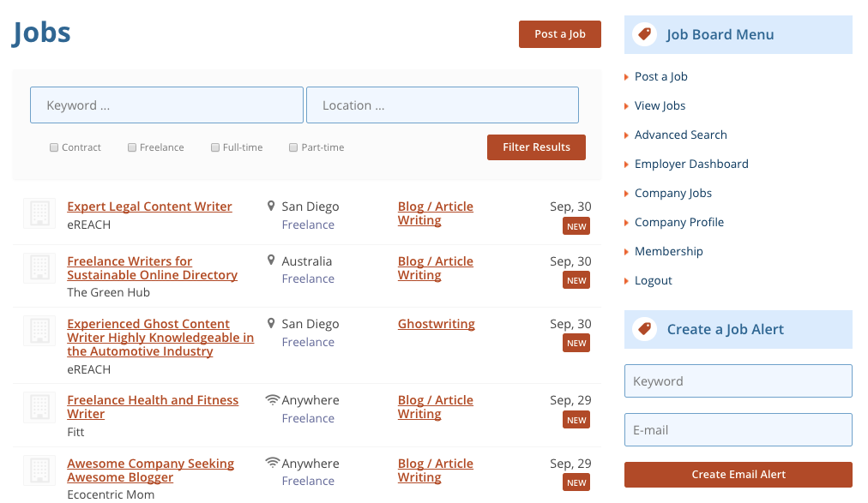Tick the Freelance filter checkbox
868x503 pixels.
tap(132, 147)
